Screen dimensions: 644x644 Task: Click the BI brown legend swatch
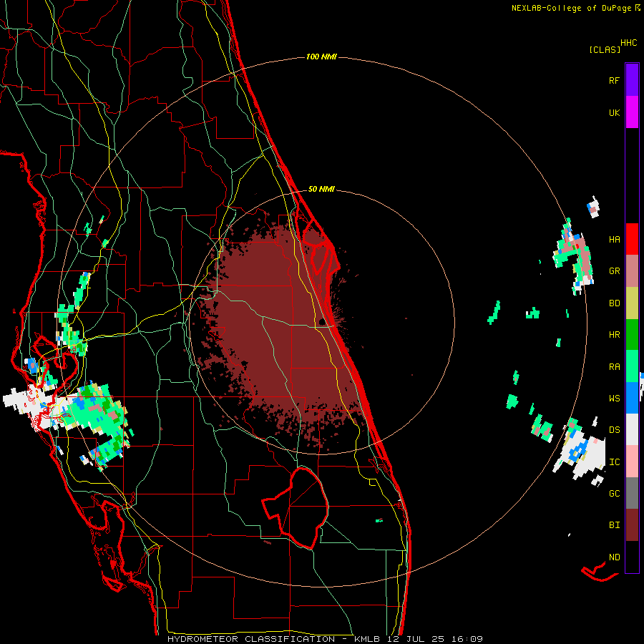(632, 525)
